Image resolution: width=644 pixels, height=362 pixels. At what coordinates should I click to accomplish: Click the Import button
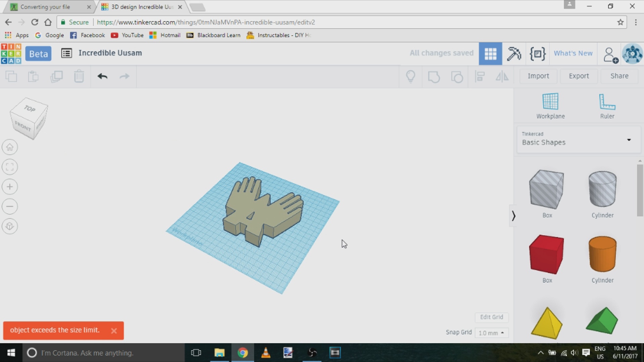[x=538, y=76]
